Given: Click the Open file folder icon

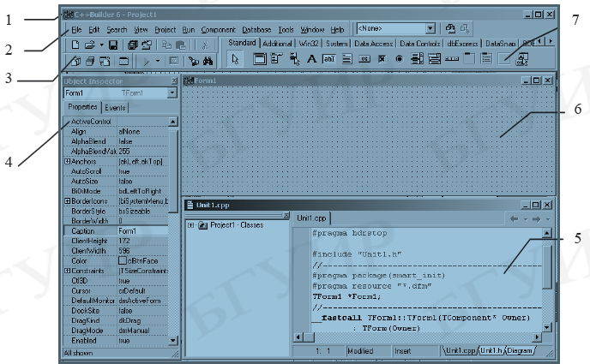Looking at the screenshot, I should 89,45.
